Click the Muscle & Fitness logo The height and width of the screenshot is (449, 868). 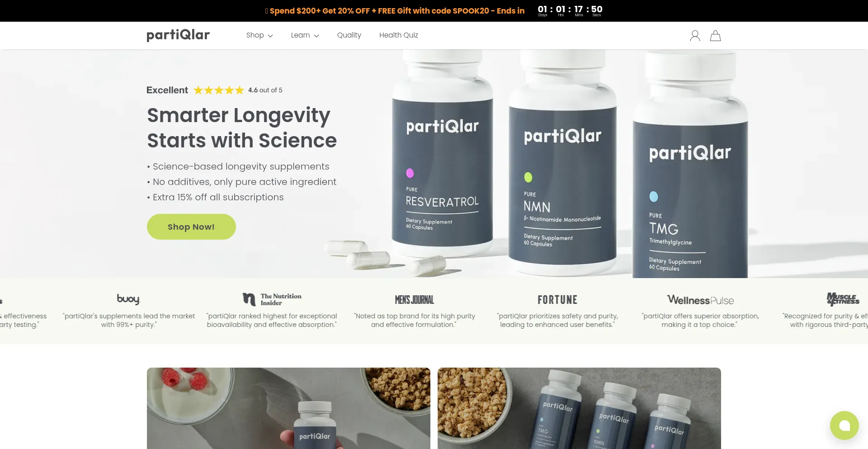click(x=843, y=299)
